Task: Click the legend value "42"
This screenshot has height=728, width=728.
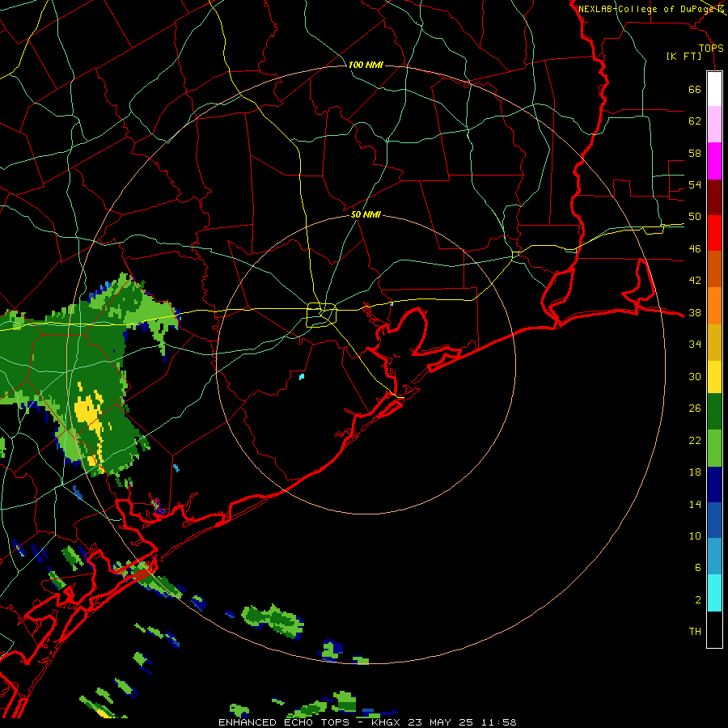Action: (x=695, y=280)
